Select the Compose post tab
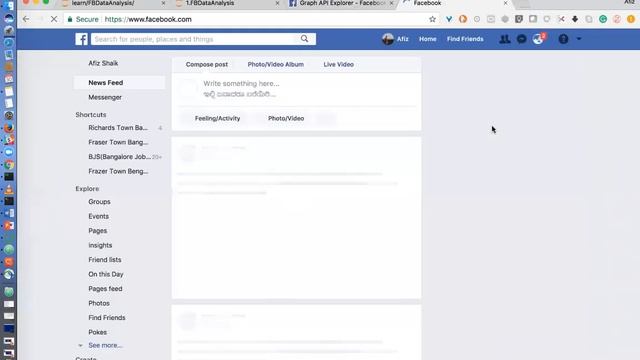Viewport: 640px width, 360px height. 207,64
